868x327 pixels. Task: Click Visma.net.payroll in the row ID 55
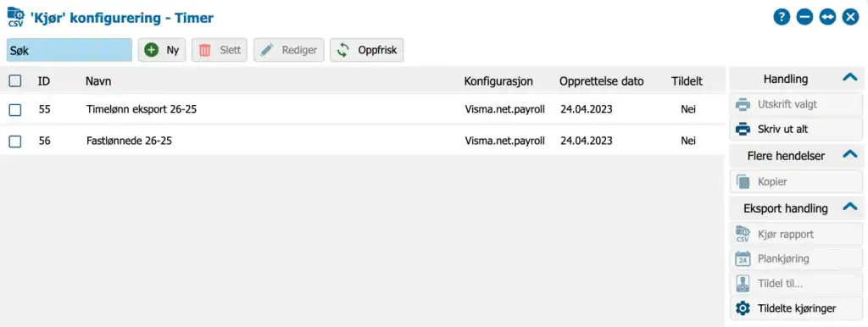pos(505,109)
